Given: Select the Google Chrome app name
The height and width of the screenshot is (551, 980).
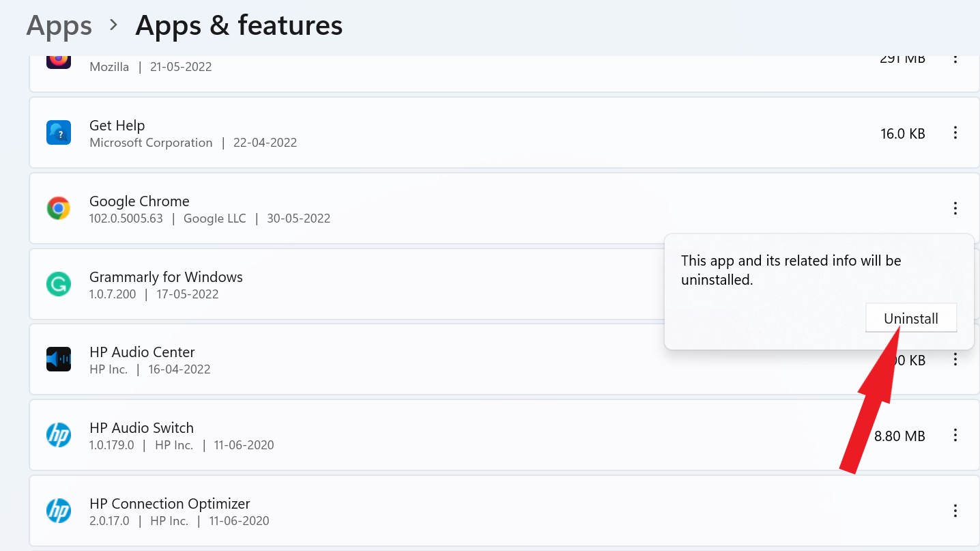Looking at the screenshot, I should 139,201.
